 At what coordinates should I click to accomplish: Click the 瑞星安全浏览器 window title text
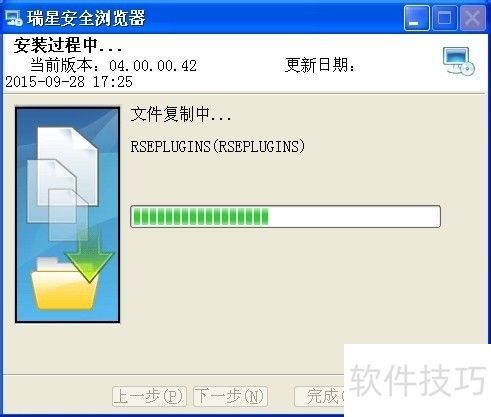(x=86, y=18)
